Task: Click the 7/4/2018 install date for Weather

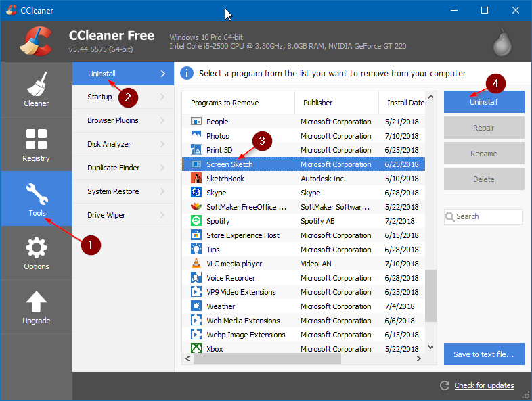Action: pos(400,306)
